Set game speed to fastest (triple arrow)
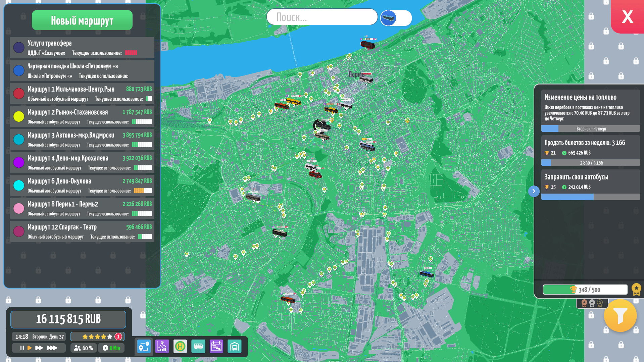Screen dimensions: 644x362 (52, 348)
